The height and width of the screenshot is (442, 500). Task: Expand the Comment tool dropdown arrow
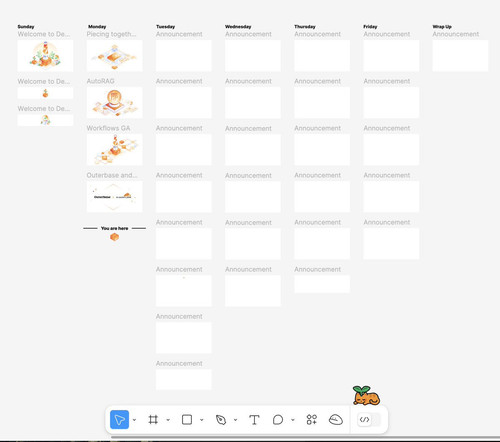(x=293, y=420)
